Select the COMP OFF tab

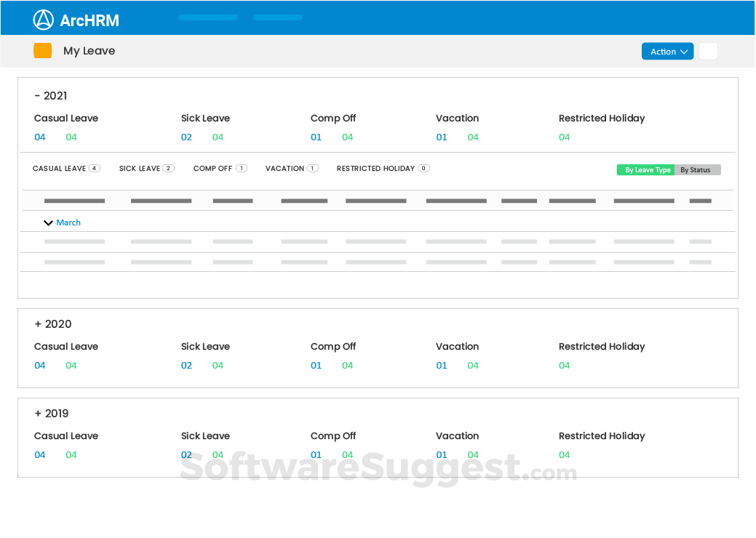click(x=214, y=168)
